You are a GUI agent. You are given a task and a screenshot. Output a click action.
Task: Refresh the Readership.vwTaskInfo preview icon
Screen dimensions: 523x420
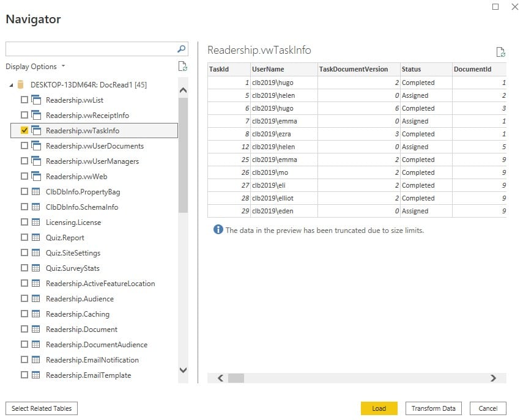pyautogui.click(x=502, y=52)
